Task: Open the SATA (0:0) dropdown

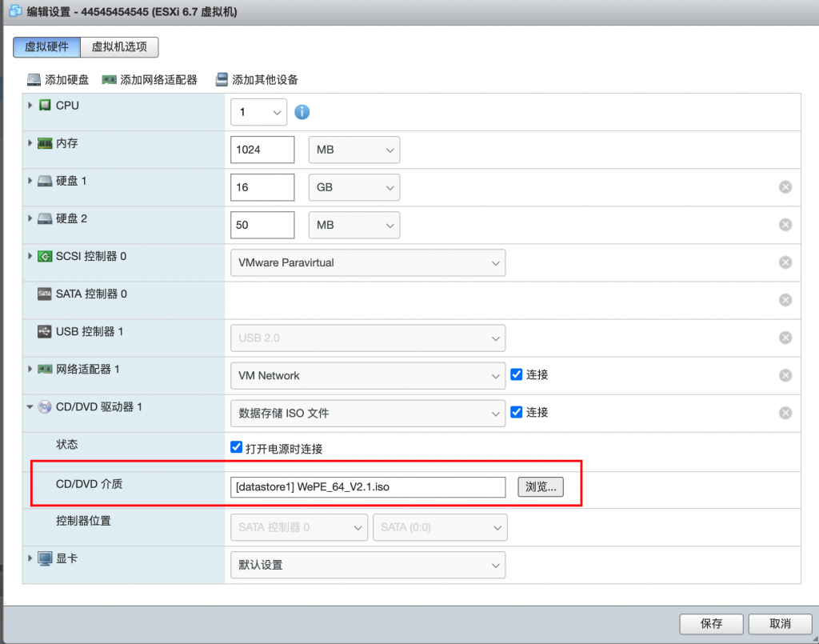Action: coord(440,527)
